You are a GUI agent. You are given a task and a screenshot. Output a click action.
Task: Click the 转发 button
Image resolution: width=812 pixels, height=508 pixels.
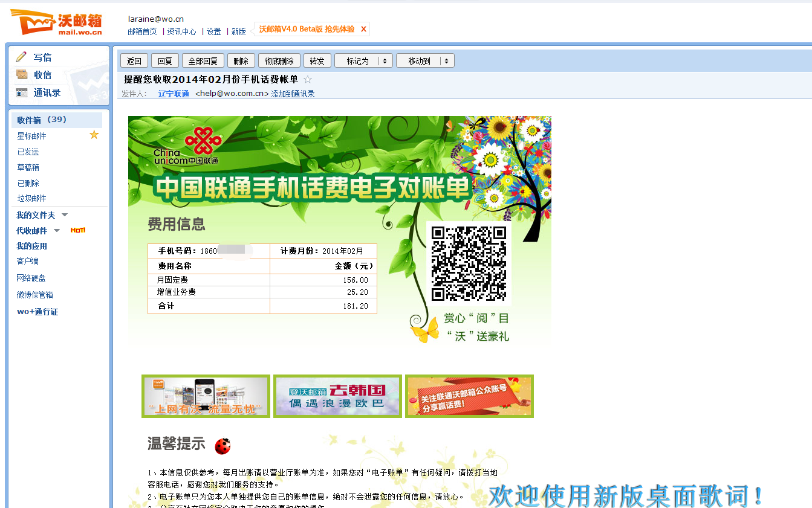317,61
